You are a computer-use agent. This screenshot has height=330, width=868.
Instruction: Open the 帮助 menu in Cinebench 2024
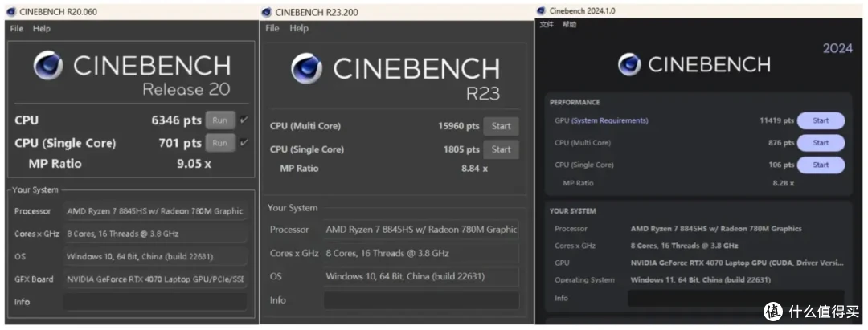click(569, 25)
